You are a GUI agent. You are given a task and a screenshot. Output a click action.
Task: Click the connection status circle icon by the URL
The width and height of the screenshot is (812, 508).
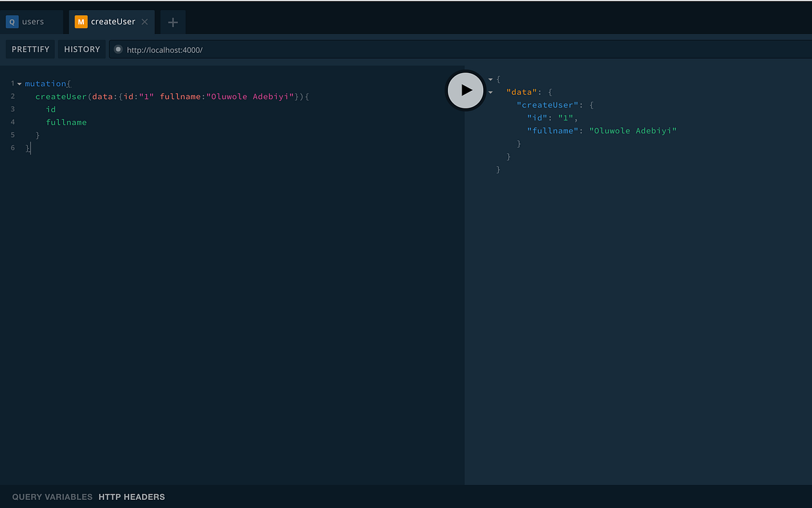tap(118, 49)
